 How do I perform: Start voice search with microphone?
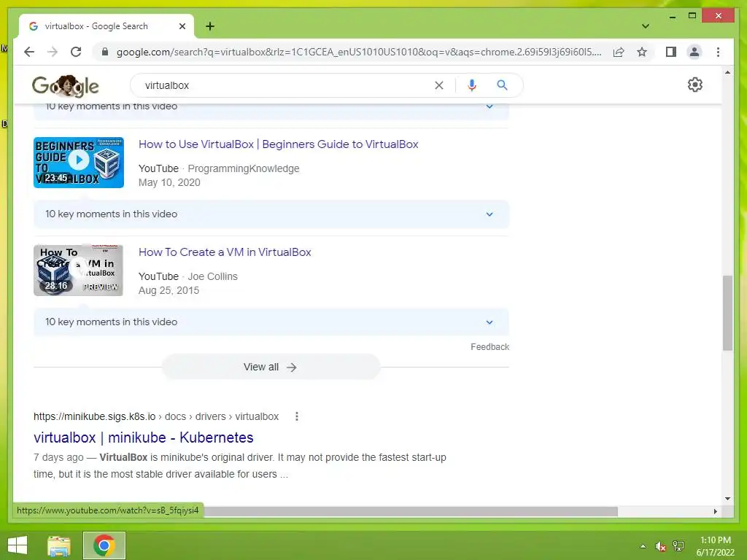coord(472,85)
